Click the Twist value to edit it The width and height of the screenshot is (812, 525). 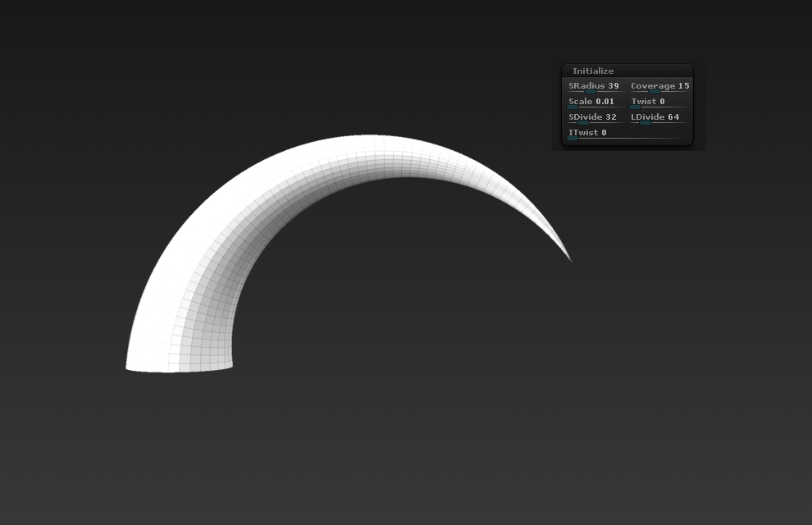pyautogui.click(x=663, y=101)
